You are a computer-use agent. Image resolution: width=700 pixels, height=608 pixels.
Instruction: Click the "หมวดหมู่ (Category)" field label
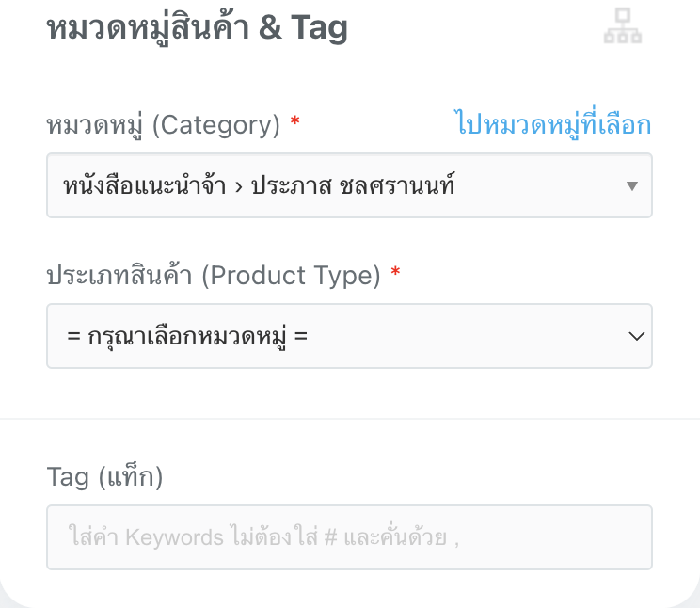[x=163, y=125]
